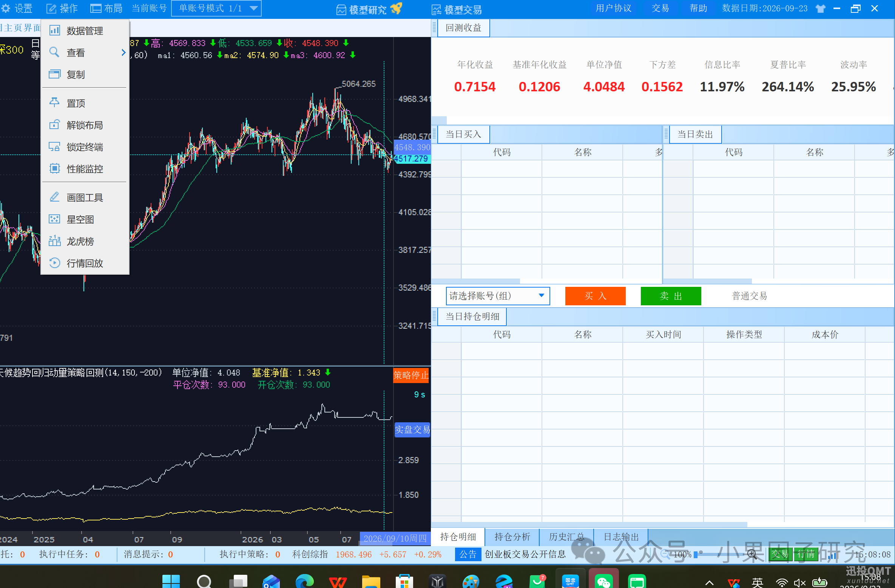Switch to the 持仓分析 bottom tab
This screenshot has height=588, width=895.
point(512,537)
